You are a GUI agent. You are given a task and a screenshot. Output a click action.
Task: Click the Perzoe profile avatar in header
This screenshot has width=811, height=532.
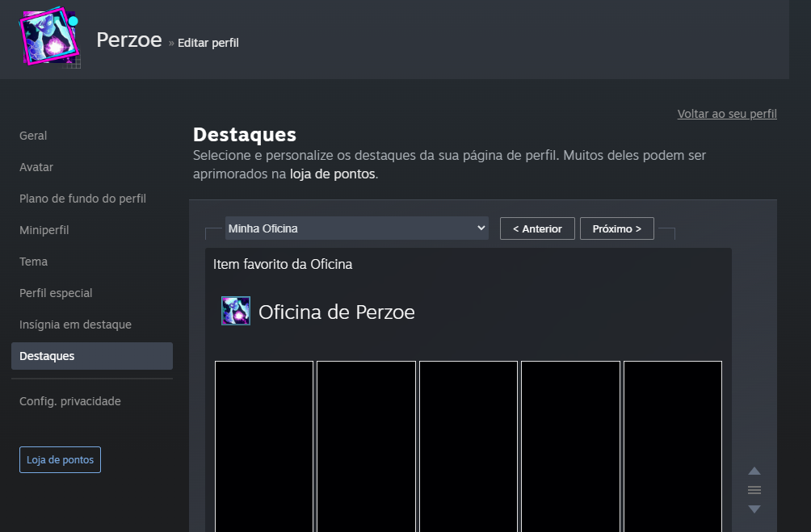tap(49, 37)
